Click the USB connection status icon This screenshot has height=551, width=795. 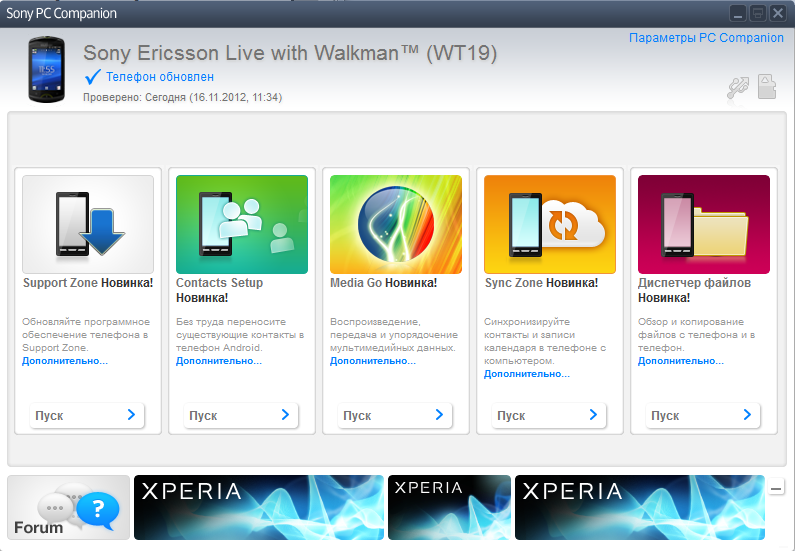tap(738, 87)
